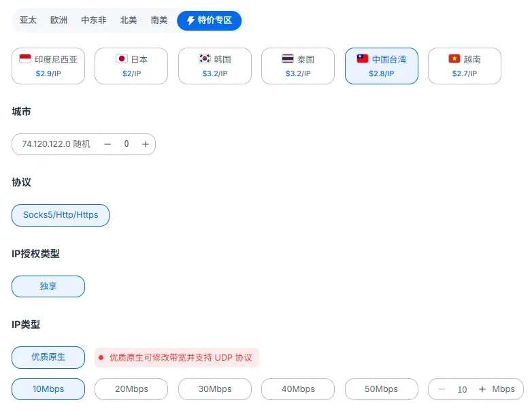The width and height of the screenshot is (532, 413).
Task: Open the 中东非 region tab
Action: (x=94, y=20)
